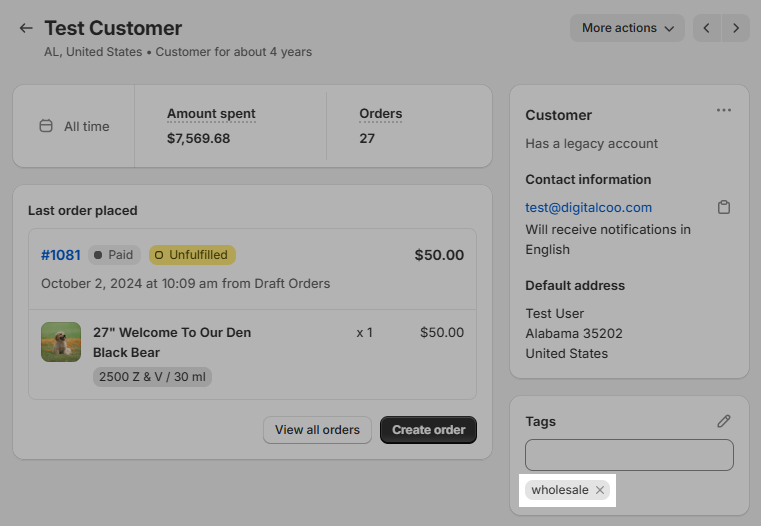Go to previous customer with the left chevron

tap(707, 28)
